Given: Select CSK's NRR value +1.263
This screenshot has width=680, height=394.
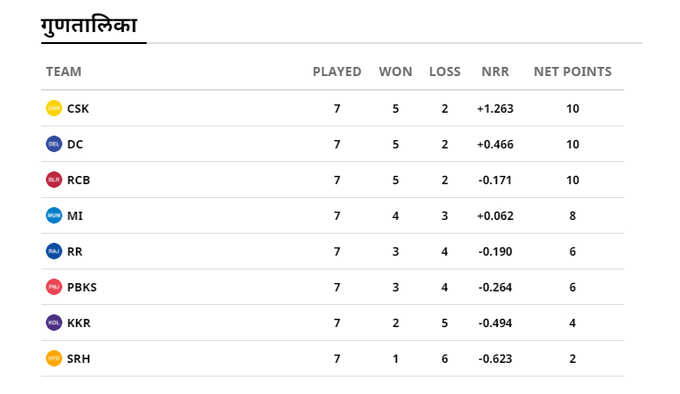Looking at the screenshot, I should [495, 108].
